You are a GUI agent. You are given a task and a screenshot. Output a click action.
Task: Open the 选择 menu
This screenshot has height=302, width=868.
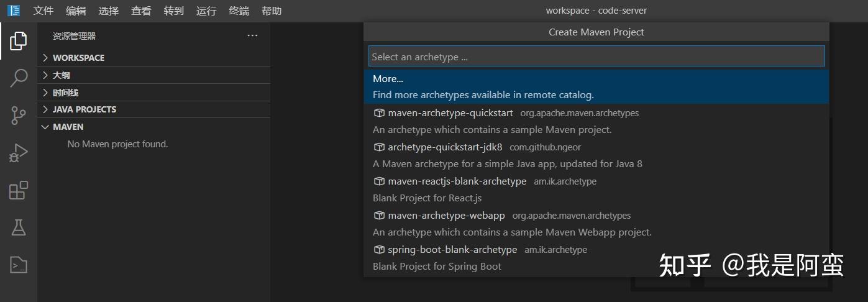[108, 11]
